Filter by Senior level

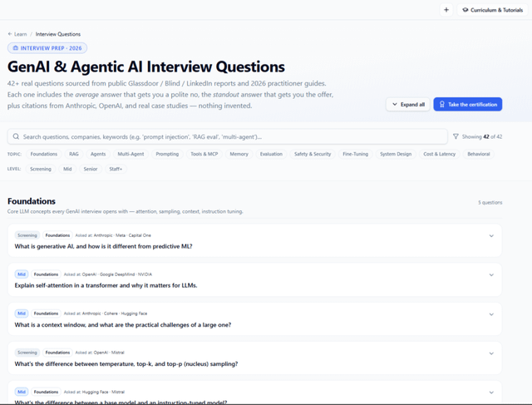tap(91, 169)
